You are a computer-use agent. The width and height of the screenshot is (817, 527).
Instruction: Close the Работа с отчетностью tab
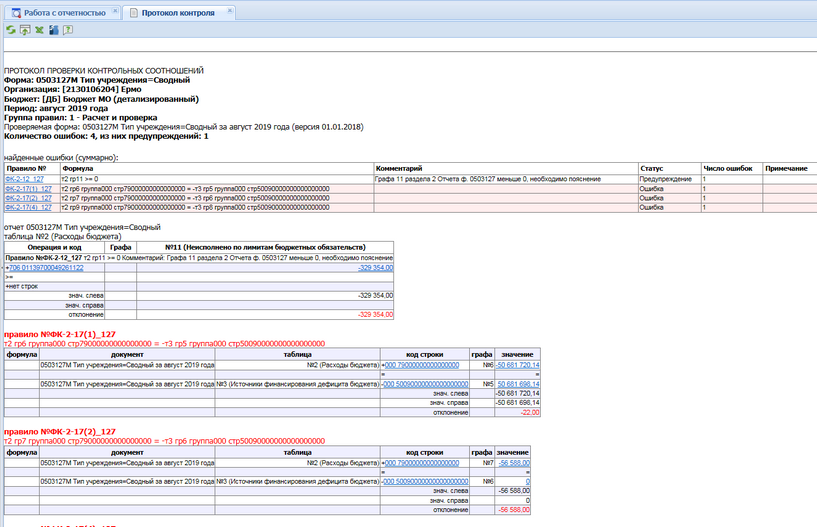click(x=113, y=12)
